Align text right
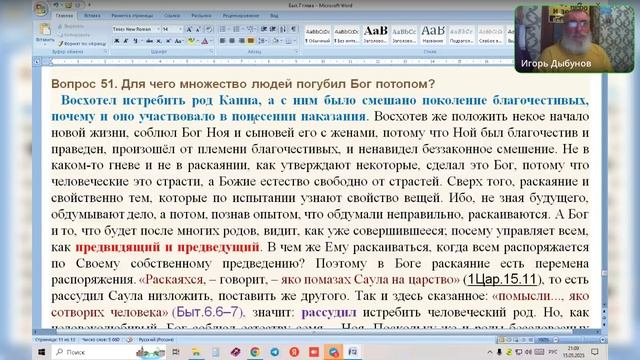The height and width of the screenshot is (360, 640). pos(241,41)
